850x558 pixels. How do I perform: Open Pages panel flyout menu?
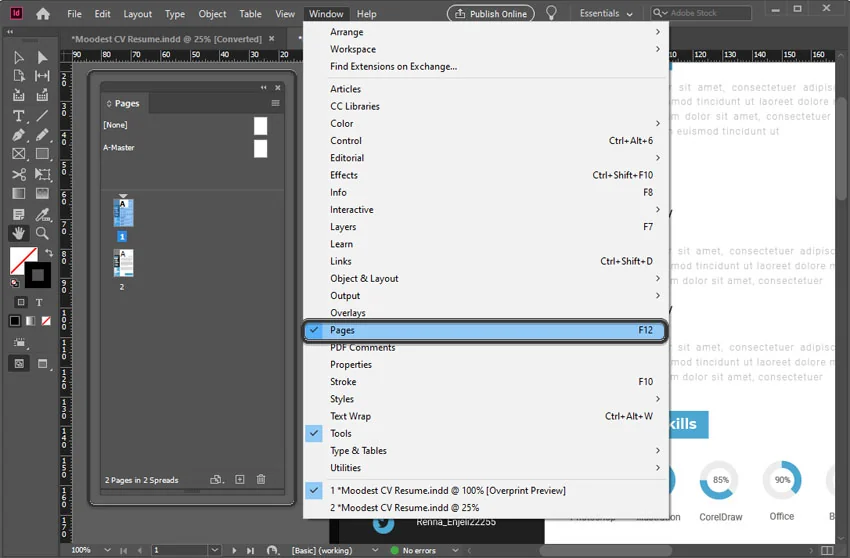(275, 103)
